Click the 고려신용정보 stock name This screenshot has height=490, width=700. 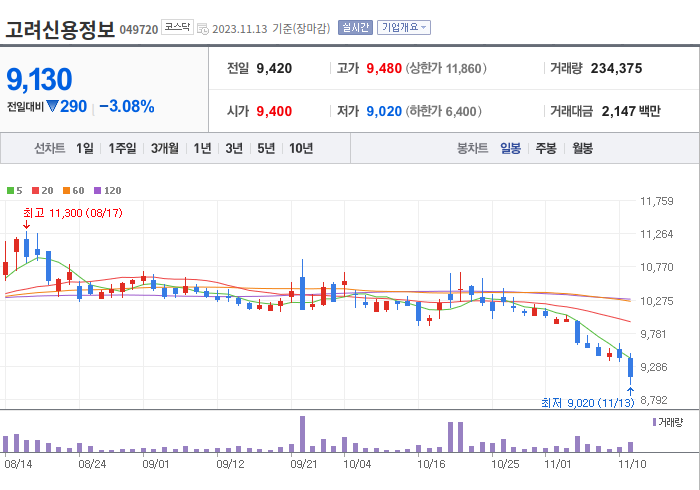60,29
